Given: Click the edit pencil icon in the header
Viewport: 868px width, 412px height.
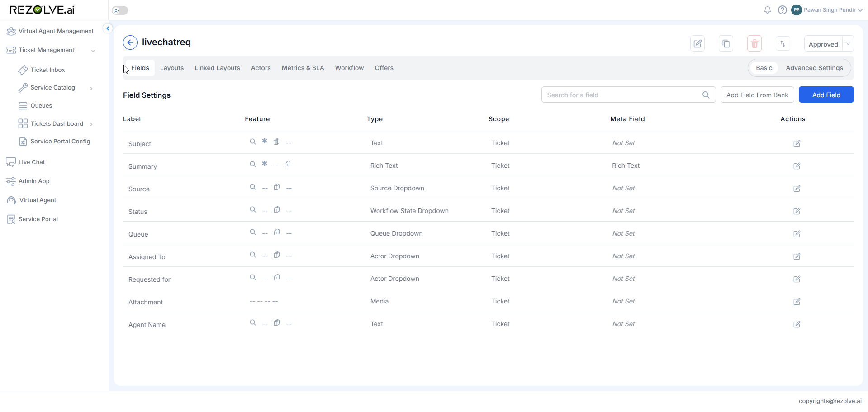Looking at the screenshot, I should tap(697, 44).
